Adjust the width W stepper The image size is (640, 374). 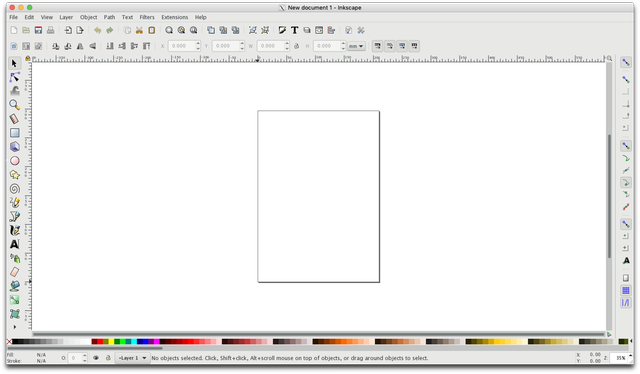point(287,46)
